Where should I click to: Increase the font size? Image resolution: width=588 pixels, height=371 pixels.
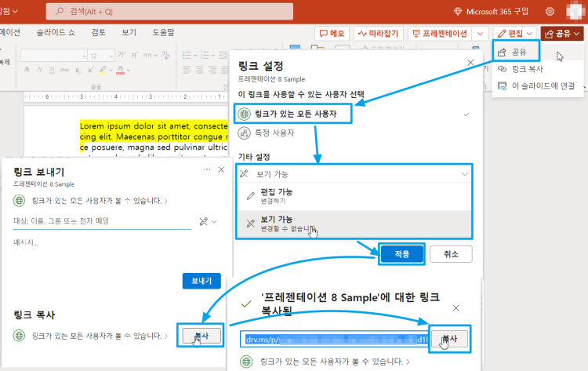[x=122, y=55]
